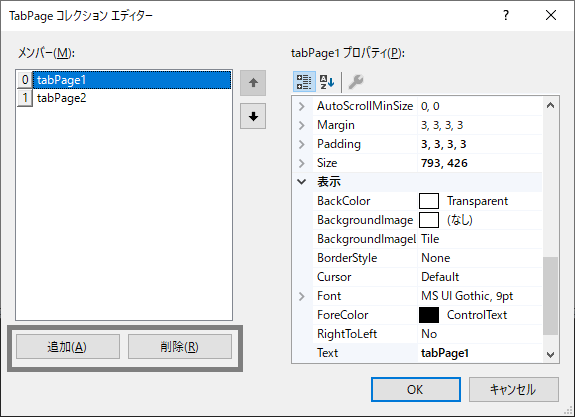Click the BackgroundImage property name
The width and height of the screenshot is (575, 417).
365,220
